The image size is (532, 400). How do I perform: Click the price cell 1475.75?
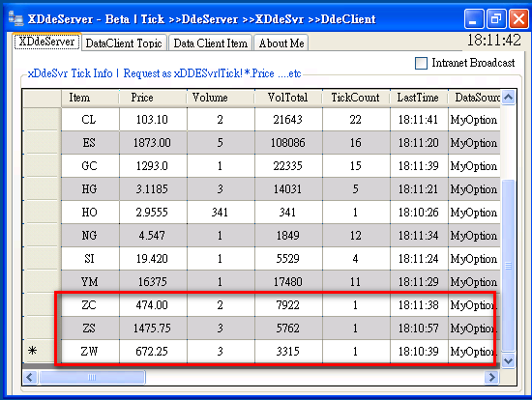coord(153,329)
